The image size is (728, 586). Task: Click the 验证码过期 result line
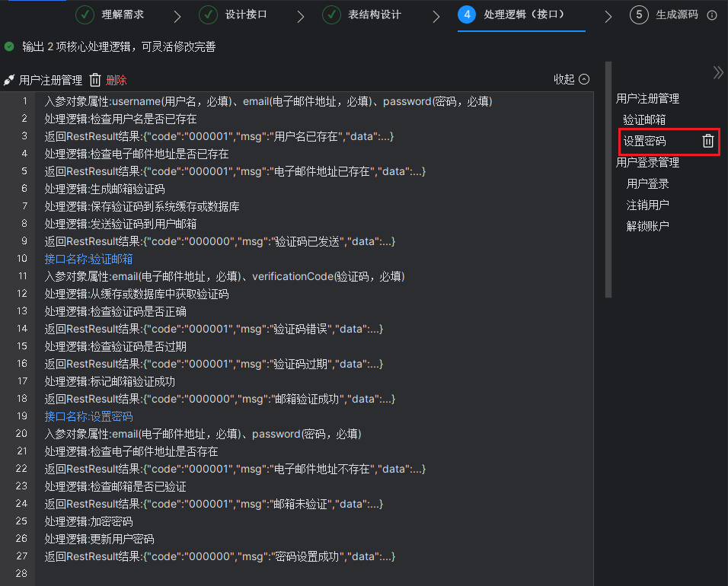click(x=213, y=364)
